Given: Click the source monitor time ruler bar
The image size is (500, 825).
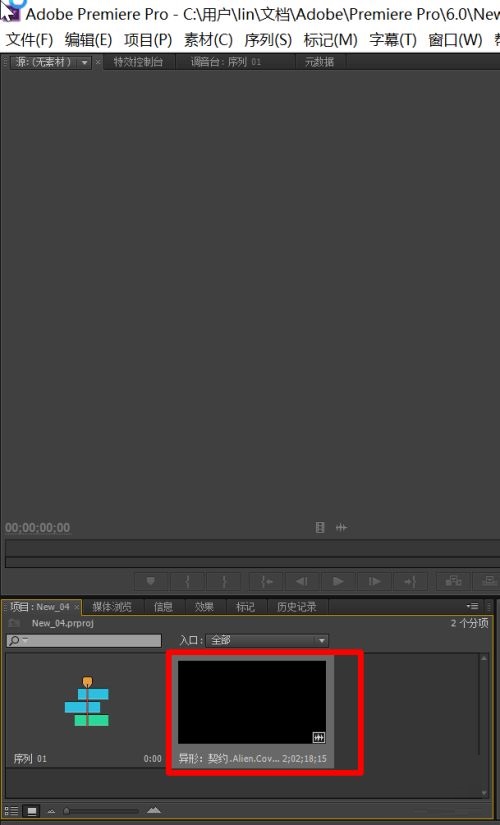Looking at the screenshot, I should (253, 548).
